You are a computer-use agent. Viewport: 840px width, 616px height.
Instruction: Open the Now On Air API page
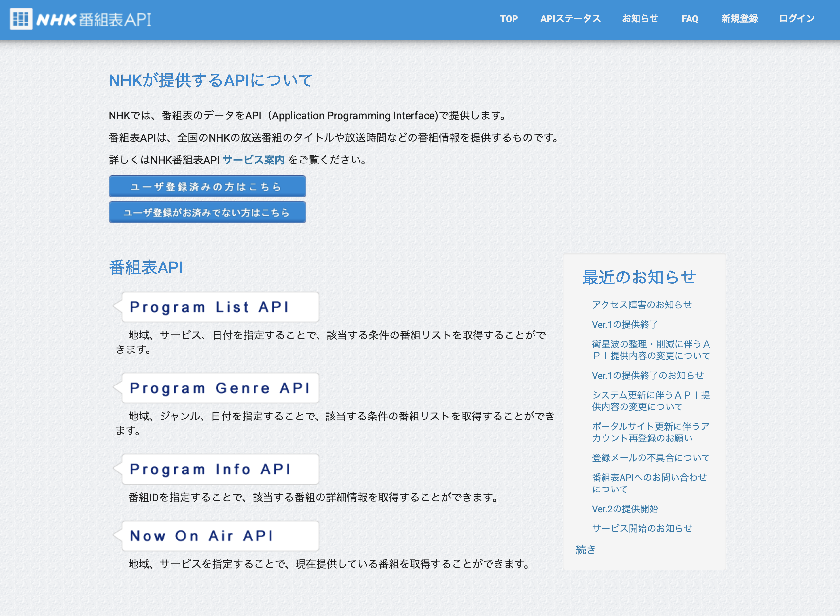201,536
